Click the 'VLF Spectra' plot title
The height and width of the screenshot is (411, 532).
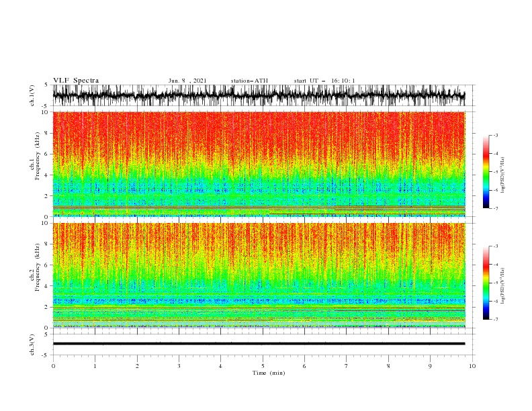76,81
